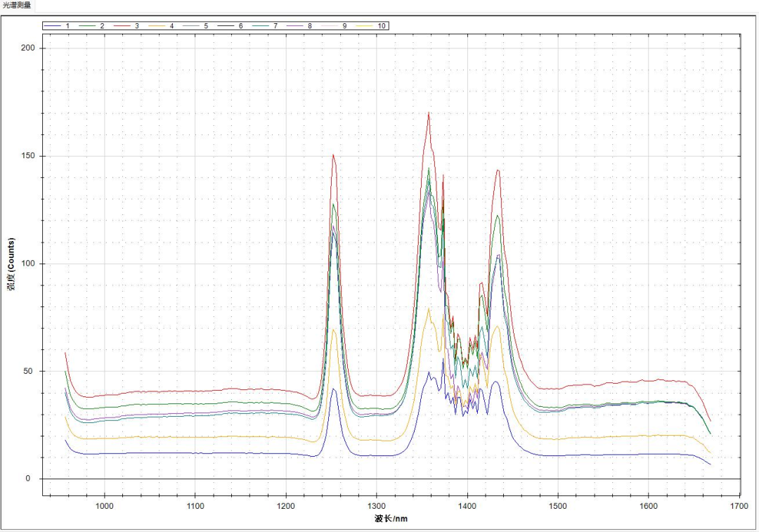Click the 1100 label on the wavelength axis
The height and width of the screenshot is (532, 759).
click(x=195, y=506)
